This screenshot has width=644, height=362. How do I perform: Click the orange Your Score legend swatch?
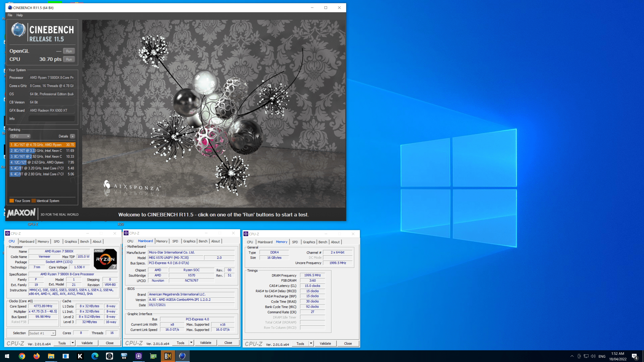click(12, 201)
